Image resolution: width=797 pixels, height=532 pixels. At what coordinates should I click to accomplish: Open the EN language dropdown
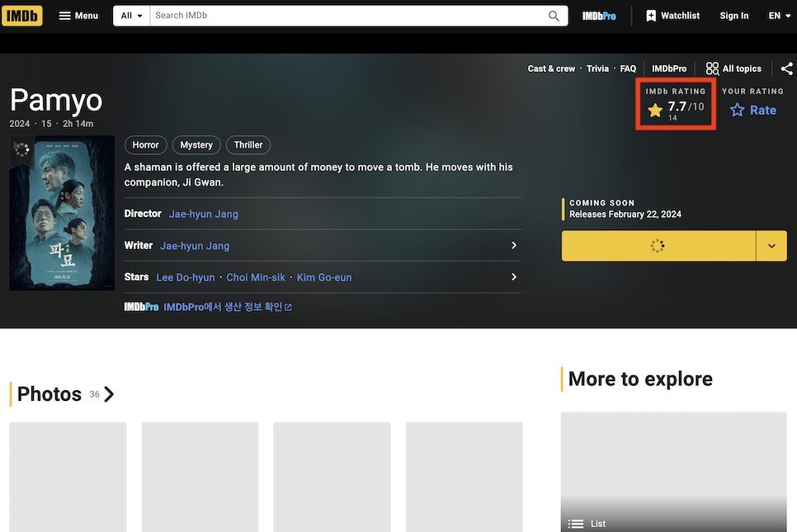[779, 16]
